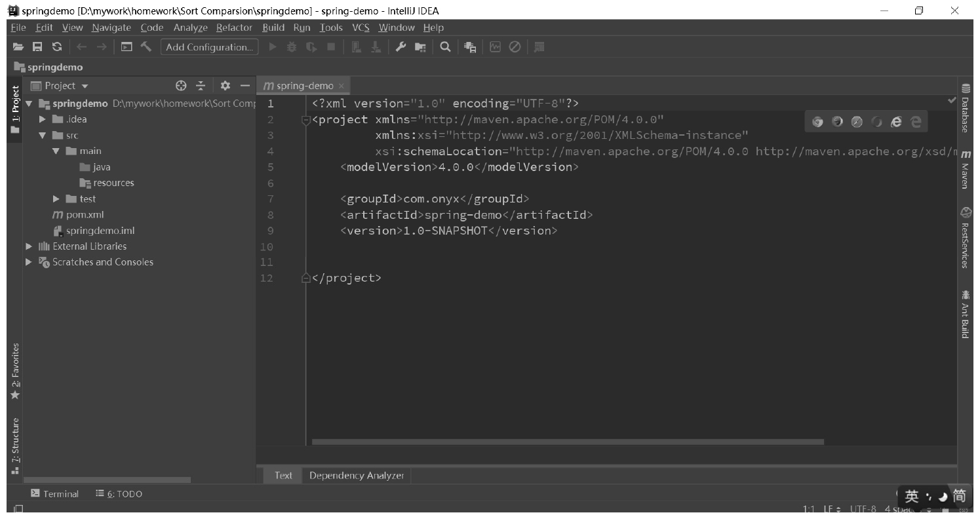
Task: Click the Add Configuration button
Action: coord(209,47)
